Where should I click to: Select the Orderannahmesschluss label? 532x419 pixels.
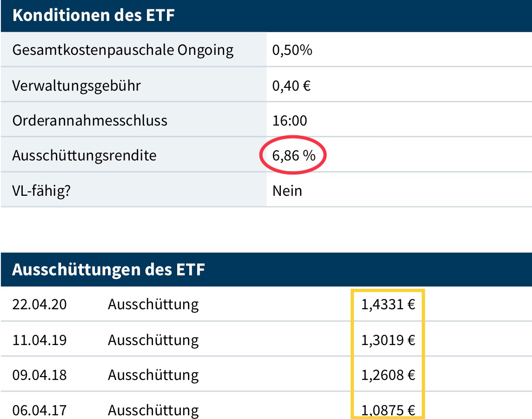tap(90, 120)
